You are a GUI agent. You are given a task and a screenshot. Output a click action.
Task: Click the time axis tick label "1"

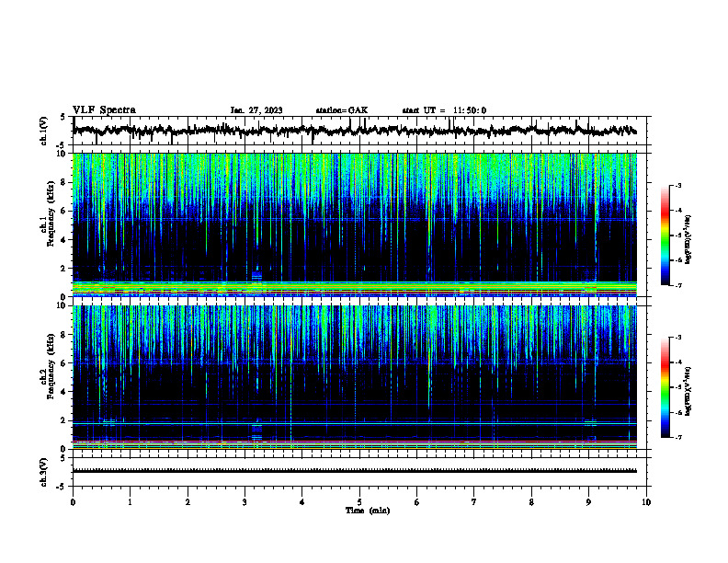pos(130,502)
